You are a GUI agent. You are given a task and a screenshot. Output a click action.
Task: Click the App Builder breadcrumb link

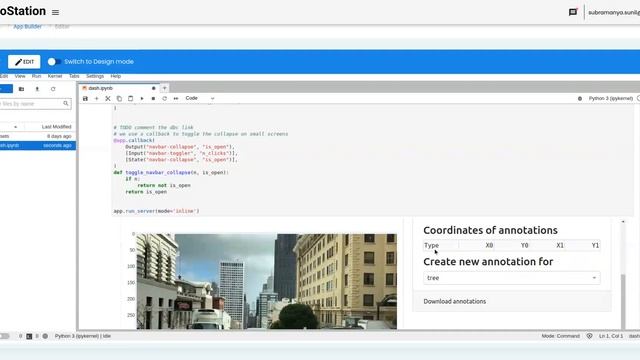(x=27, y=27)
